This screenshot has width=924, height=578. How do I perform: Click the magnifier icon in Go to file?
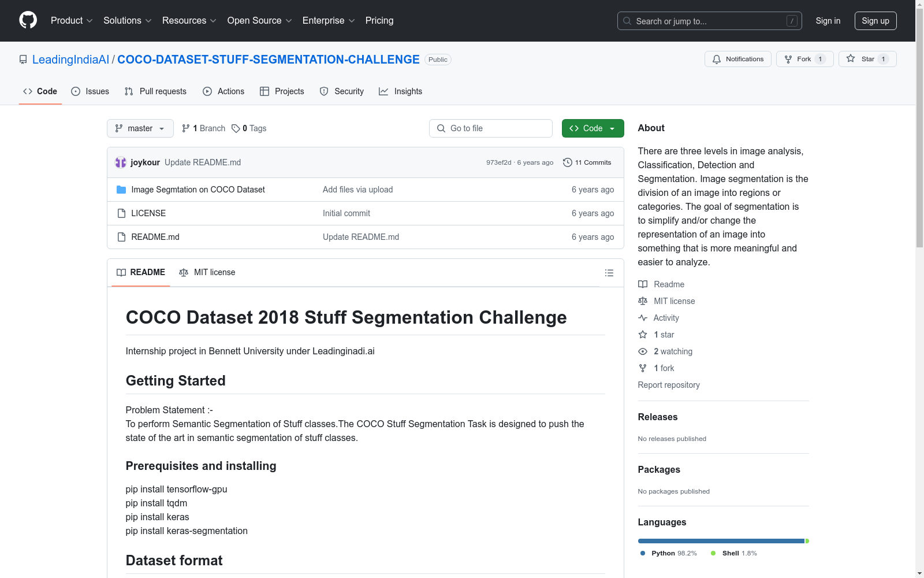(441, 128)
